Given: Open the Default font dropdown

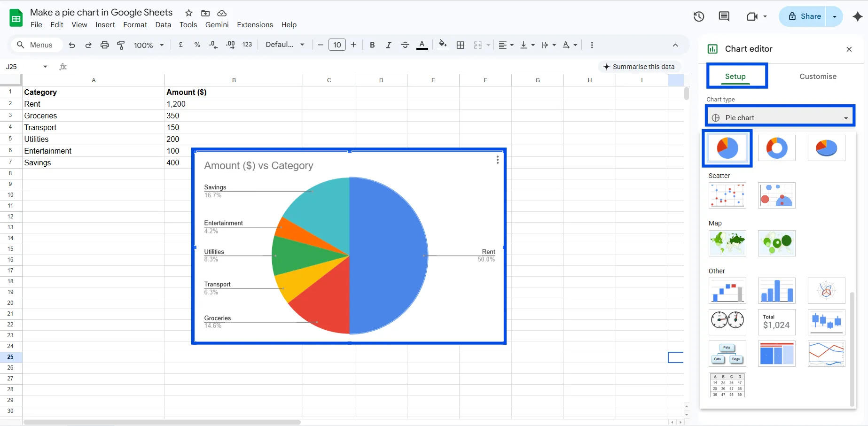Looking at the screenshot, I should 285,45.
